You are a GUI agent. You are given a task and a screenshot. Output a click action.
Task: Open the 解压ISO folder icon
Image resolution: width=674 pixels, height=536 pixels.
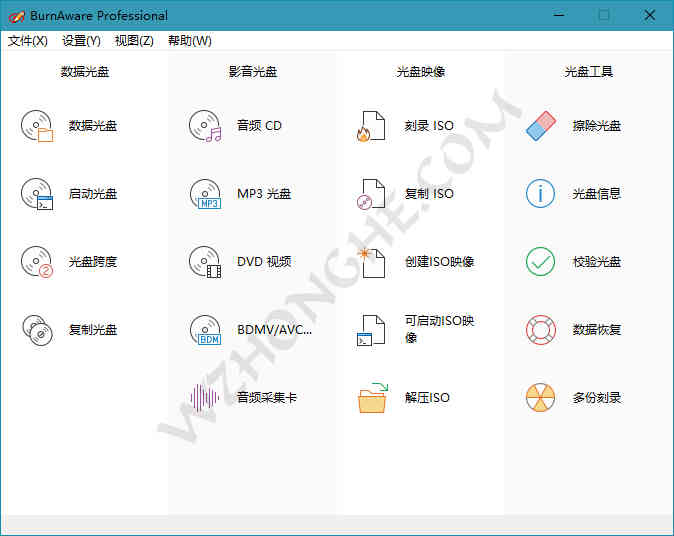coord(373,398)
